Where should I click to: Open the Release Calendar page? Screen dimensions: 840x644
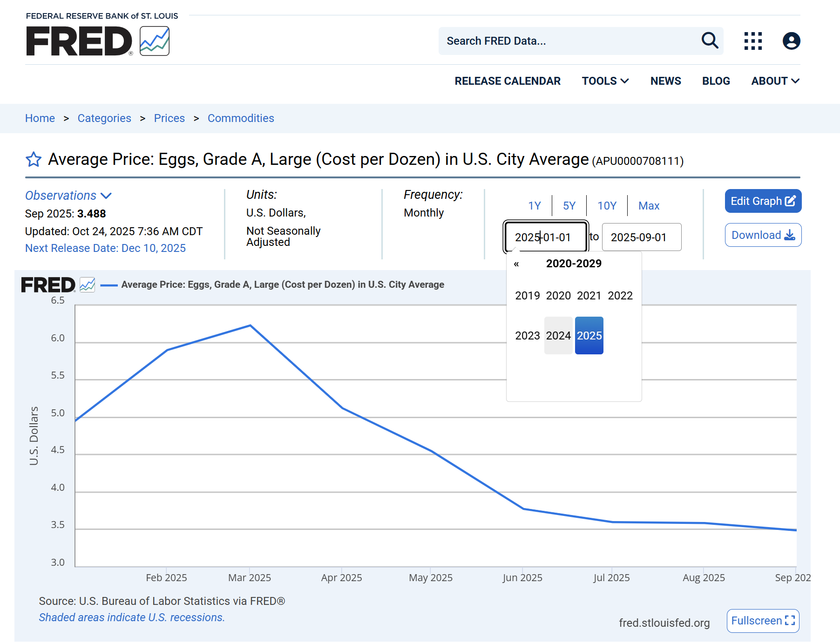pos(508,81)
